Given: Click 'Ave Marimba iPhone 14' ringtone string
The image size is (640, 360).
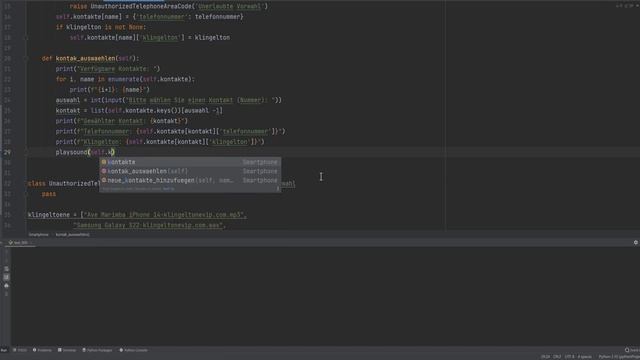Looking at the screenshot, I should pos(164,215).
